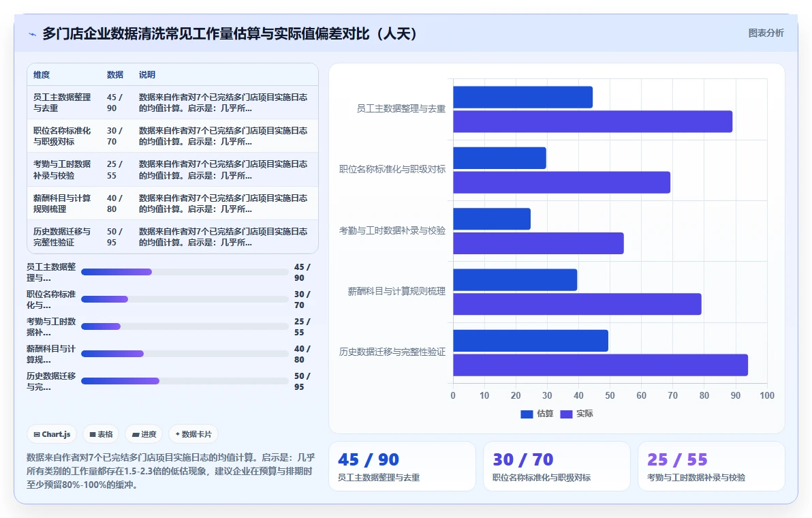Click the 员工主数据整... progress bar

185,272
